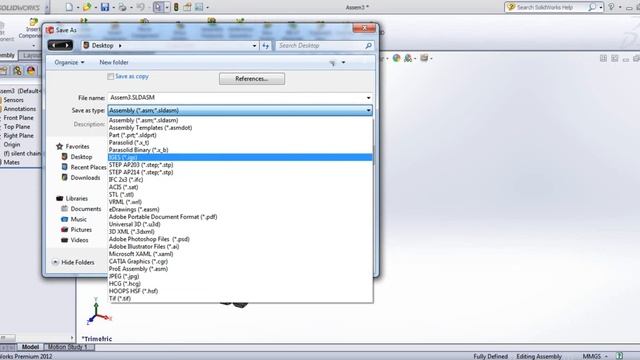Image resolution: width=640 pixels, height=360 pixels.
Task: Click the Select cursor tool icon
Action: tap(158, 7)
